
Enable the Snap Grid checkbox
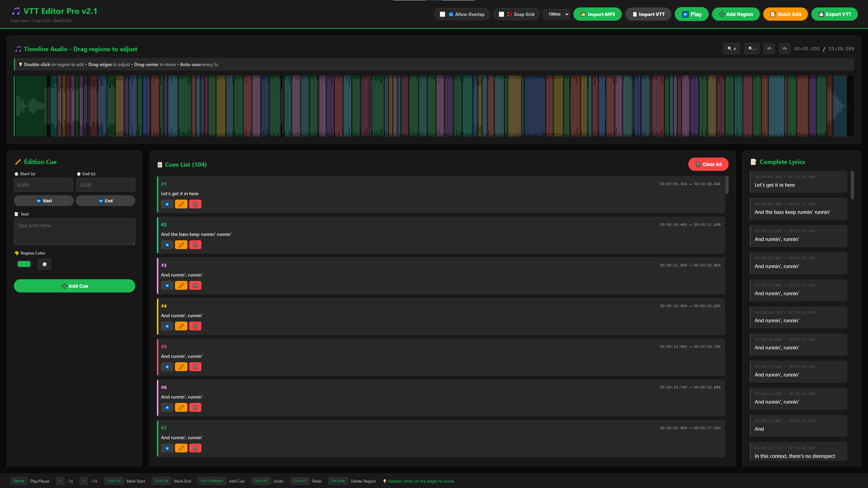[502, 14]
